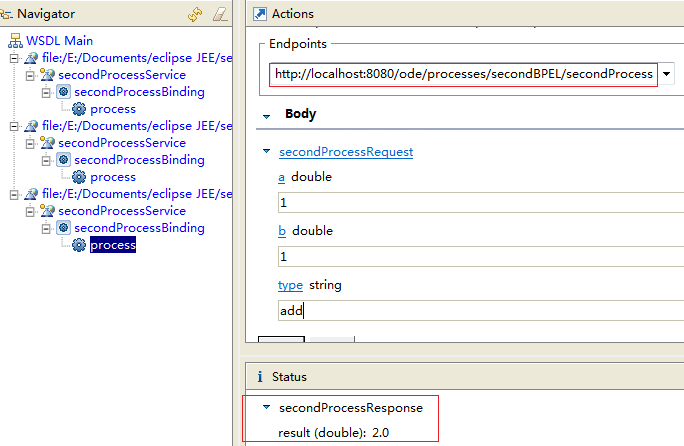Click the Actions pane arrow icon
684x446 pixels.
[x=260, y=14]
